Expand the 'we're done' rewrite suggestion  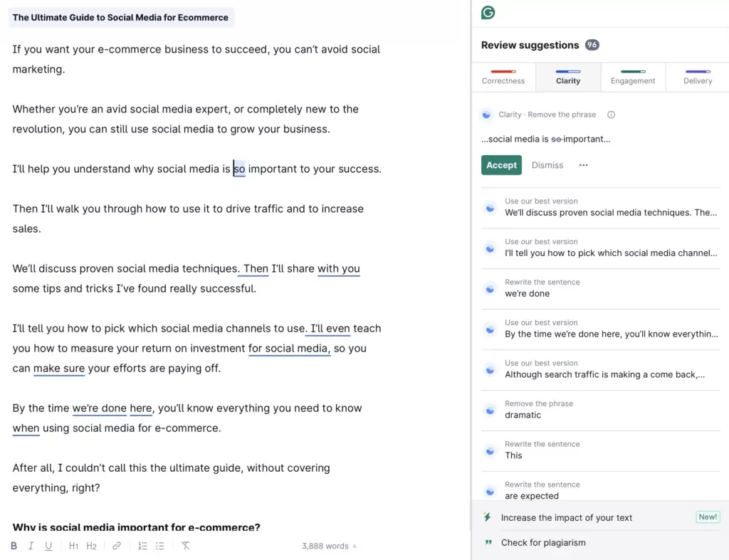(x=601, y=289)
